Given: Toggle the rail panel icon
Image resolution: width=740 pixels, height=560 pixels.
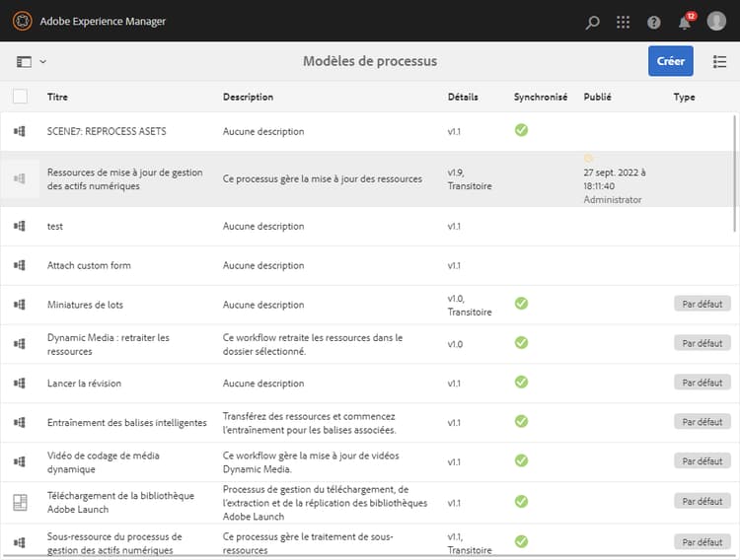Looking at the screenshot, I should coord(24,62).
